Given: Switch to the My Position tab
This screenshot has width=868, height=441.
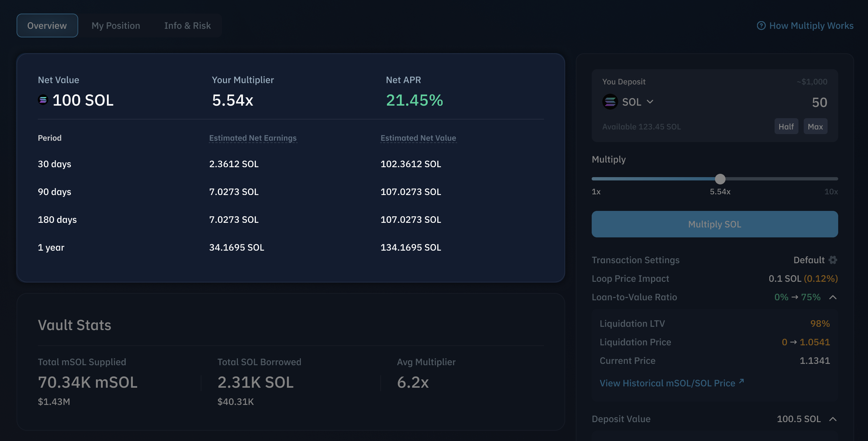Looking at the screenshot, I should click(x=116, y=25).
